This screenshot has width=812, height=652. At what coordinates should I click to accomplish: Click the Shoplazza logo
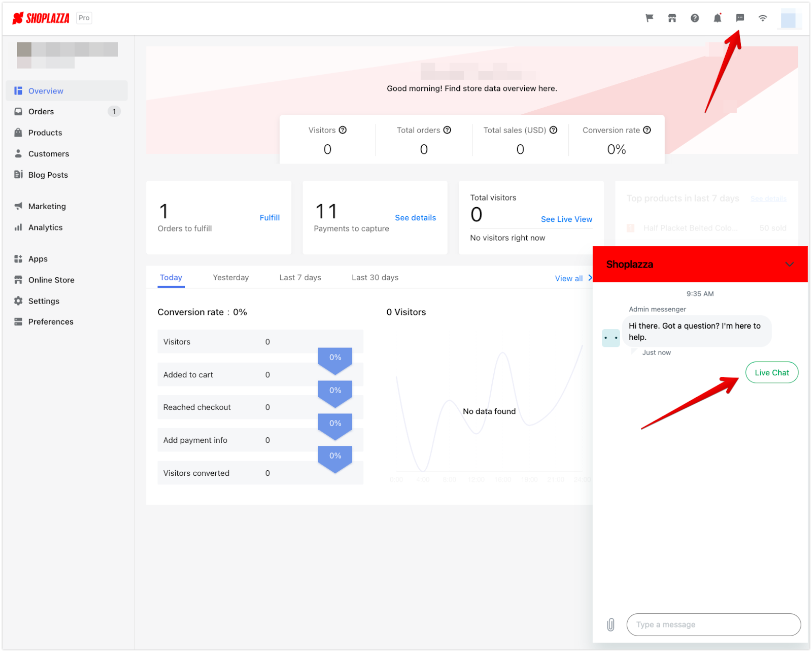[41, 18]
